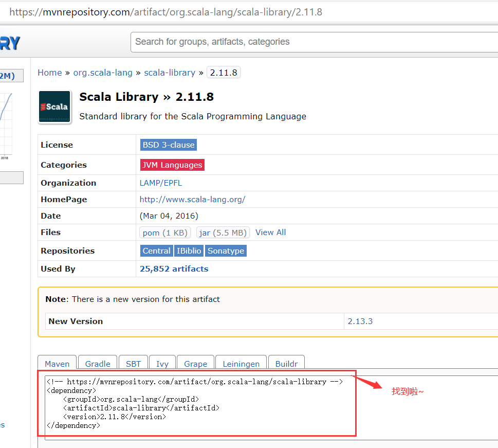Viewport: 498px width, 448px height.
Task: Open scala-library breadcrumb link
Action: click(170, 73)
